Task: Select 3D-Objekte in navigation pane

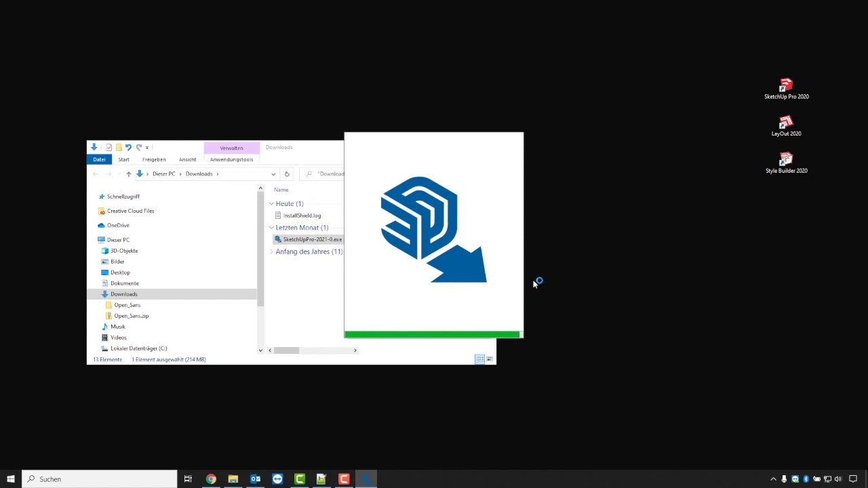Action: [123, 251]
